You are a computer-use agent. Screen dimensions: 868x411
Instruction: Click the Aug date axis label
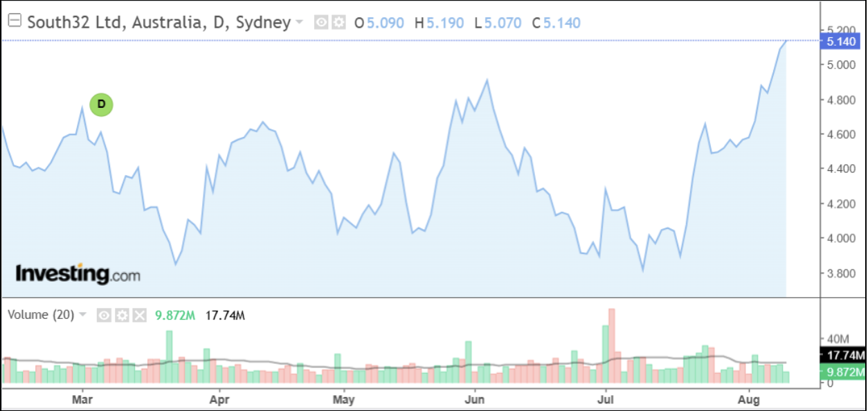pos(749,399)
